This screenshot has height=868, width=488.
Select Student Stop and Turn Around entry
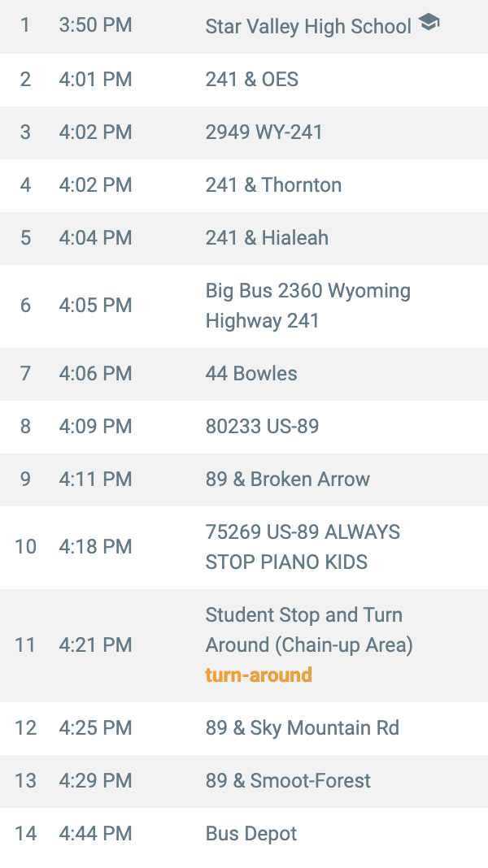click(x=309, y=630)
